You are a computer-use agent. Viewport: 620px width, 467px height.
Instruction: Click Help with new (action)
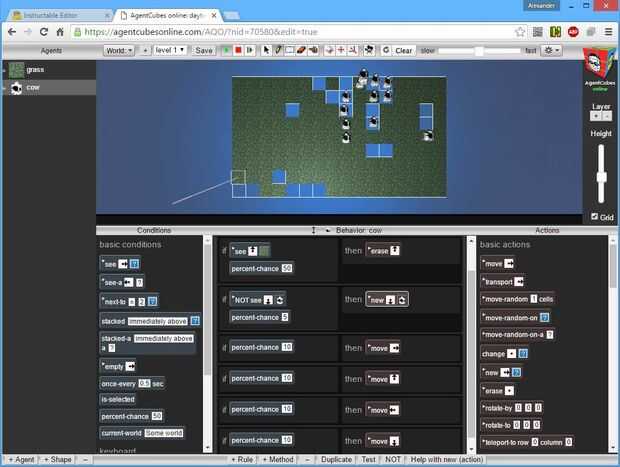click(x=446, y=459)
